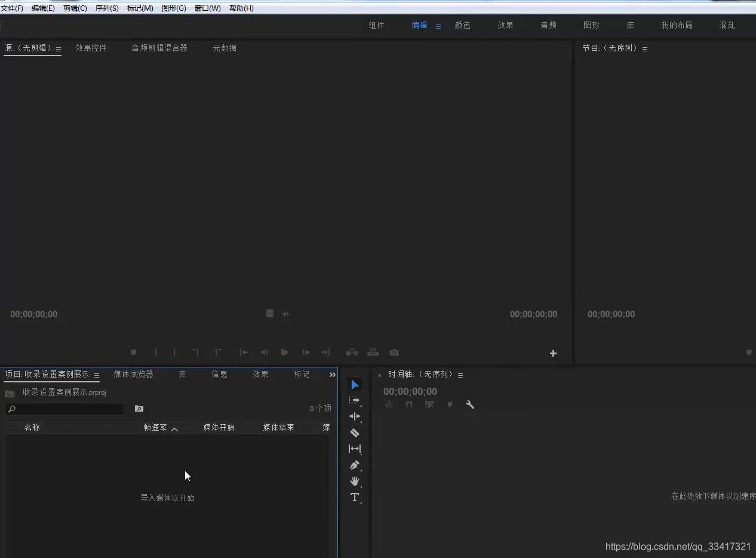Open the 媒体浏览器 tab
The image size is (756, 558).
(133, 374)
